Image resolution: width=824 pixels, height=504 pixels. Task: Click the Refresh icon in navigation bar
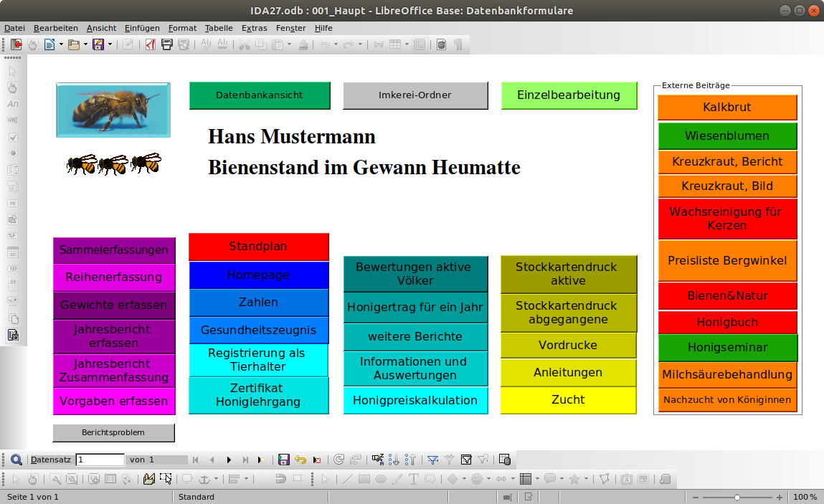(x=339, y=460)
